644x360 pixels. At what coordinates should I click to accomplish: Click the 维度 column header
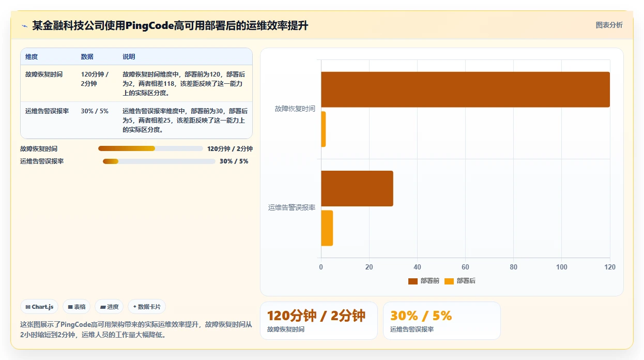click(32, 57)
